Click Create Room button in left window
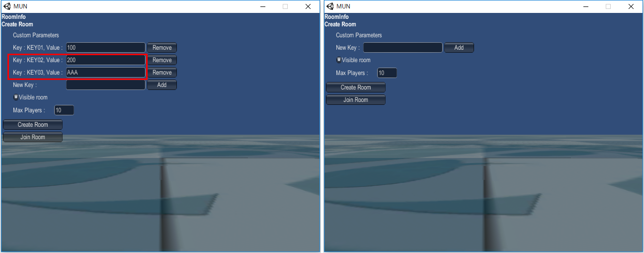Viewport: 644px width, 253px height. coord(33,125)
